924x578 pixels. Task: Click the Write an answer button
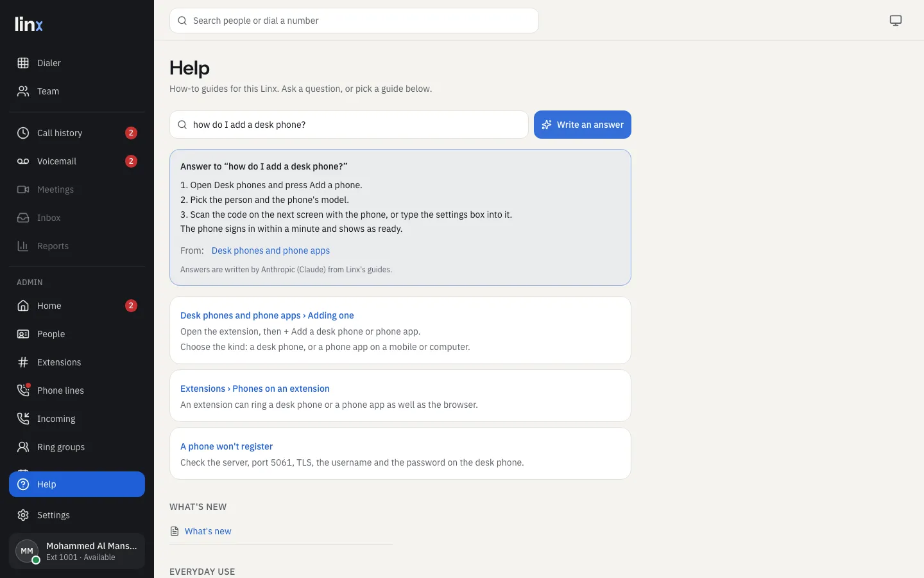click(x=583, y=125)
